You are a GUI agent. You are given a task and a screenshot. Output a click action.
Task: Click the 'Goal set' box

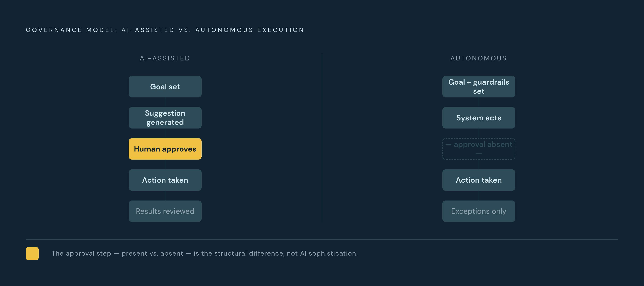point(165,87)
